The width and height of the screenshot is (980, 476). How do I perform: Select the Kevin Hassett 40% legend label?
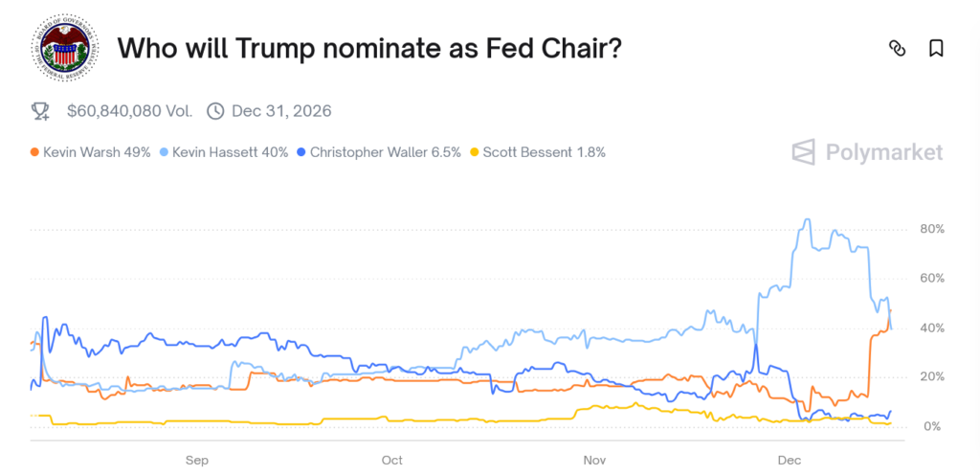[231, 152]
